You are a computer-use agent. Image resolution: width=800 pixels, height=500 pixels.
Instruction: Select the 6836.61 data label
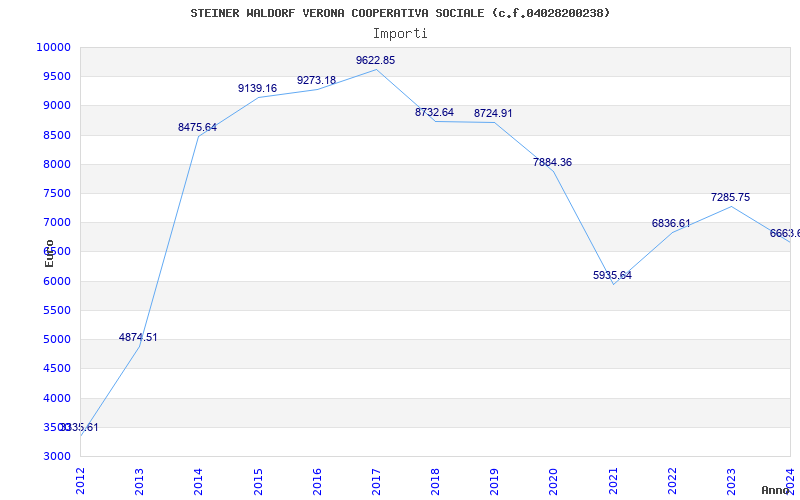coord(671,223)
